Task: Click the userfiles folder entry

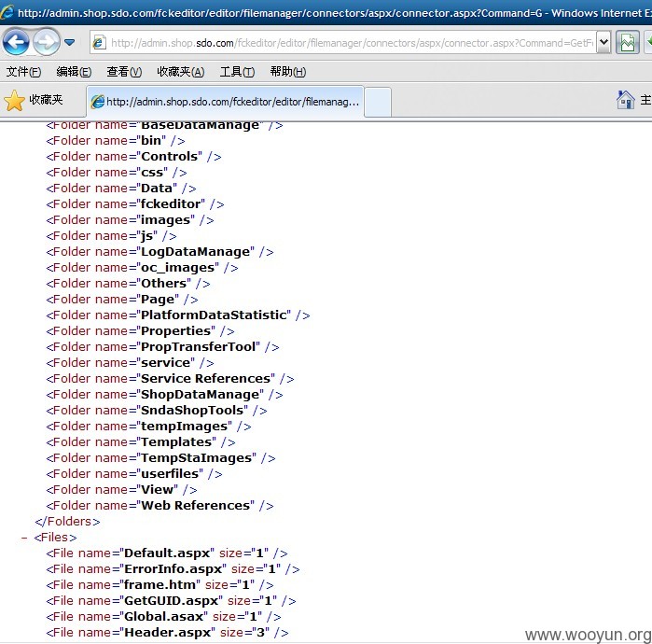Action: [134, 473]
